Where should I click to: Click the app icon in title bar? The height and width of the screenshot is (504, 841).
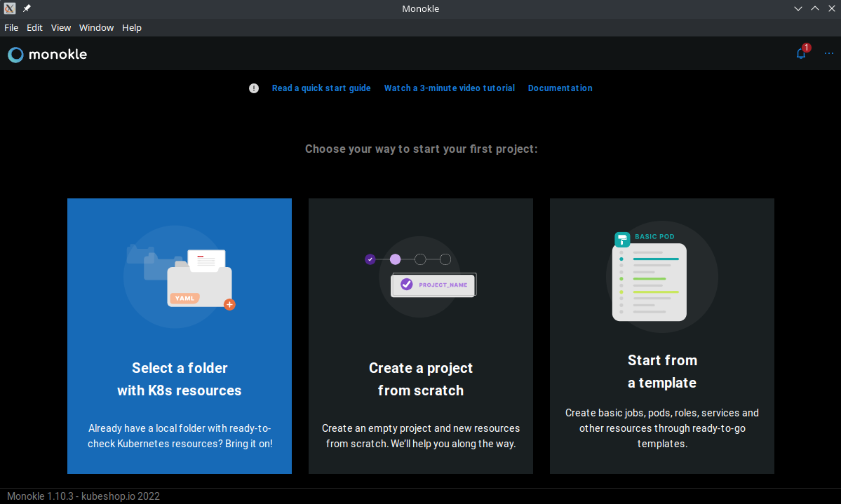click(x=10, y=8)
